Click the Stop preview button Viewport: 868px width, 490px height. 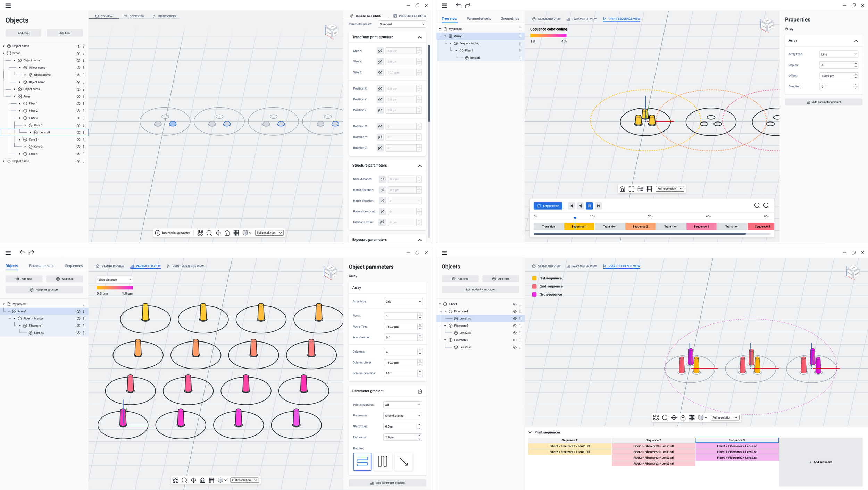click(x=548, y=206)
